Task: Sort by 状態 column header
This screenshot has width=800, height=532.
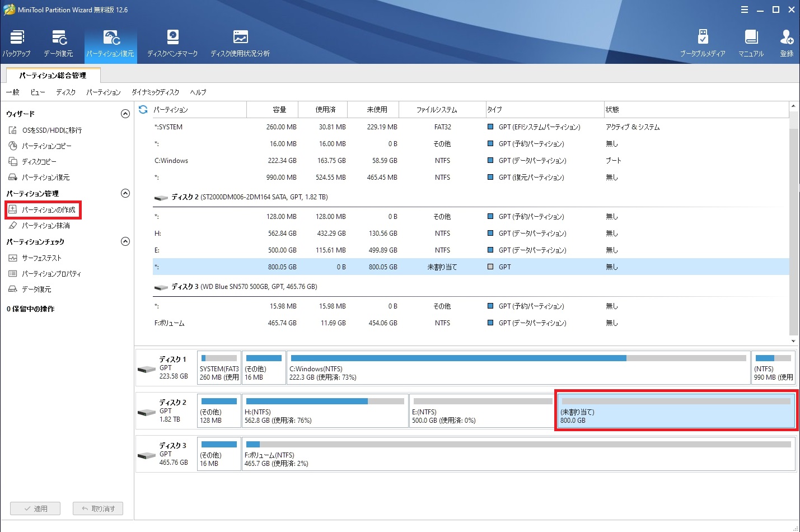Action: [696, 110]
